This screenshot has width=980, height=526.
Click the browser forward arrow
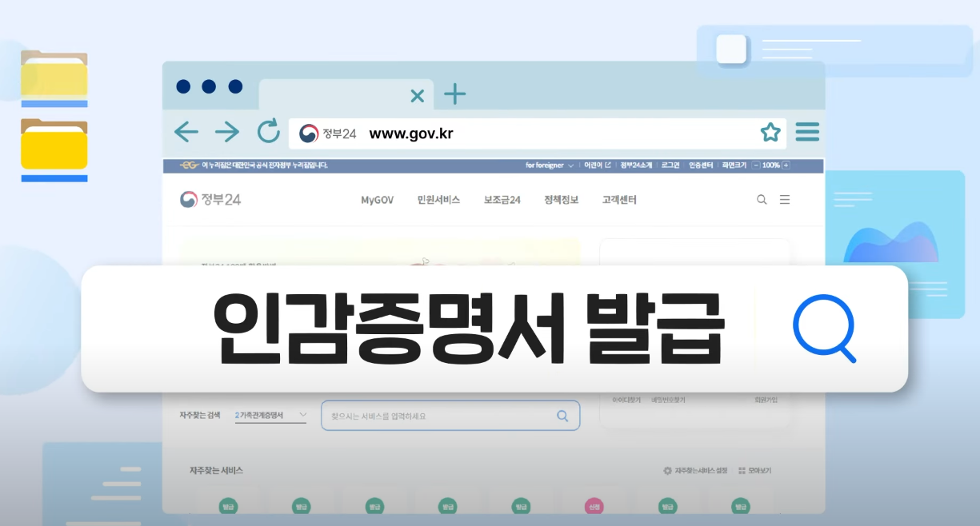227,132
